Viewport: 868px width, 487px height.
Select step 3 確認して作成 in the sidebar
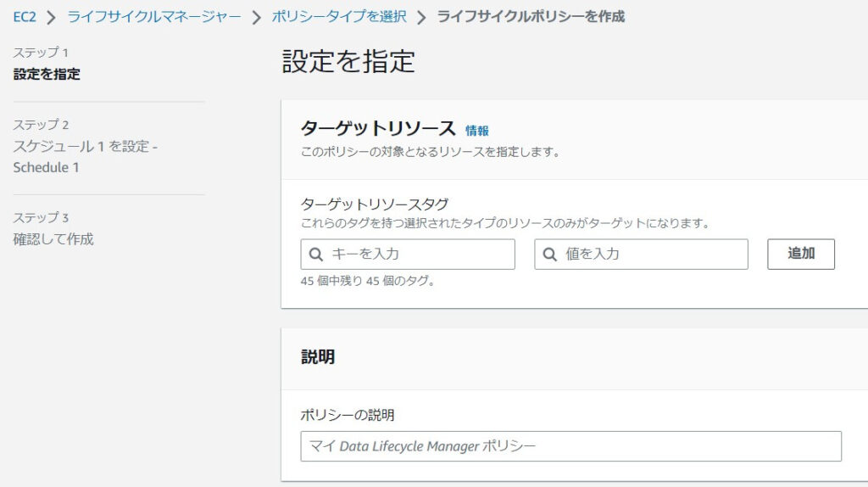pos(53,239)
